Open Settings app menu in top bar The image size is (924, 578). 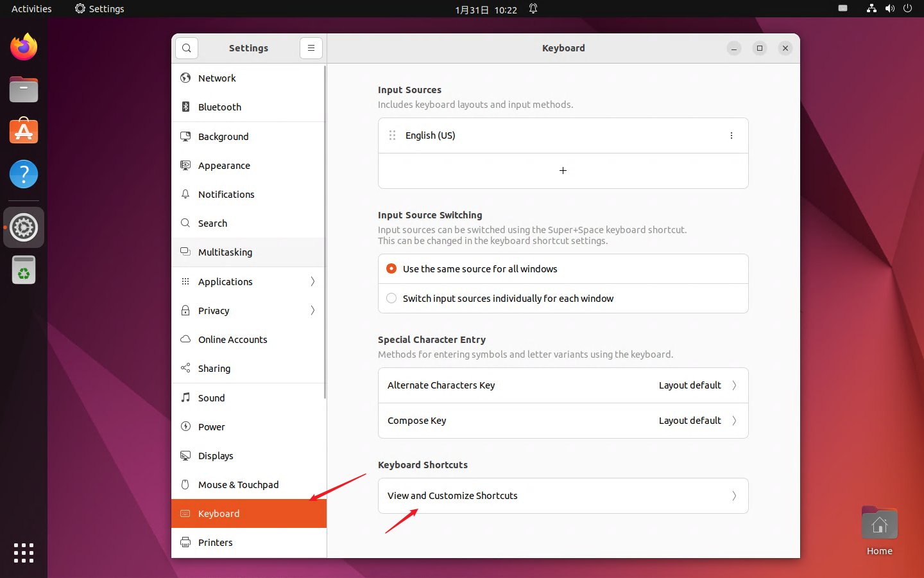click(x=99, y=9)
